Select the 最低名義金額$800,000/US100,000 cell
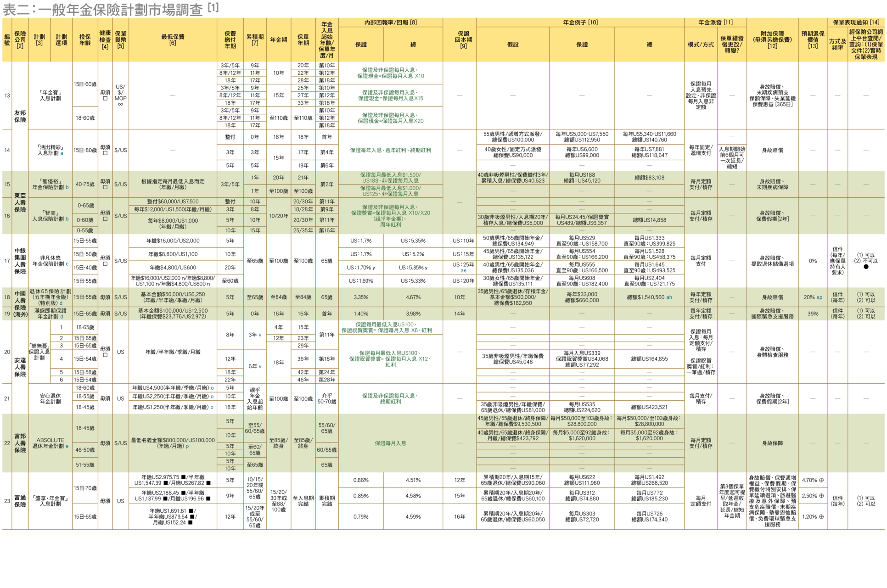Viewport: 887px width, 588px height. click(x=173, y=443)
